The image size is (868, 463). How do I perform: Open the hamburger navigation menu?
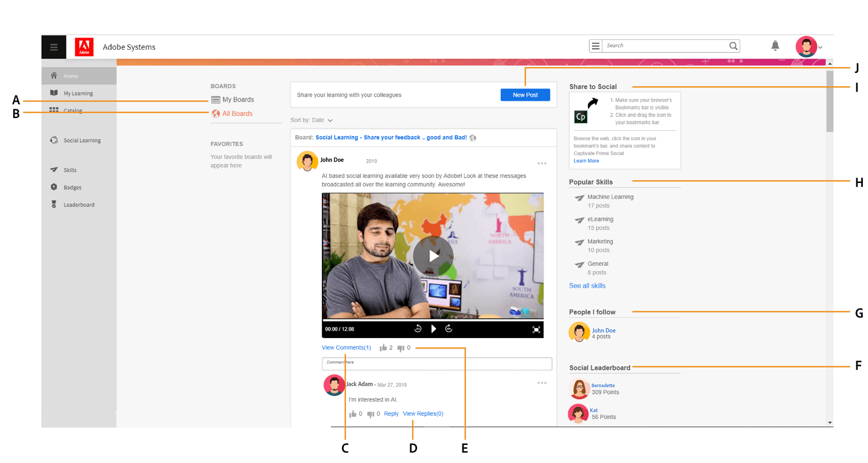pyautogui.click(x=54, y=47)
